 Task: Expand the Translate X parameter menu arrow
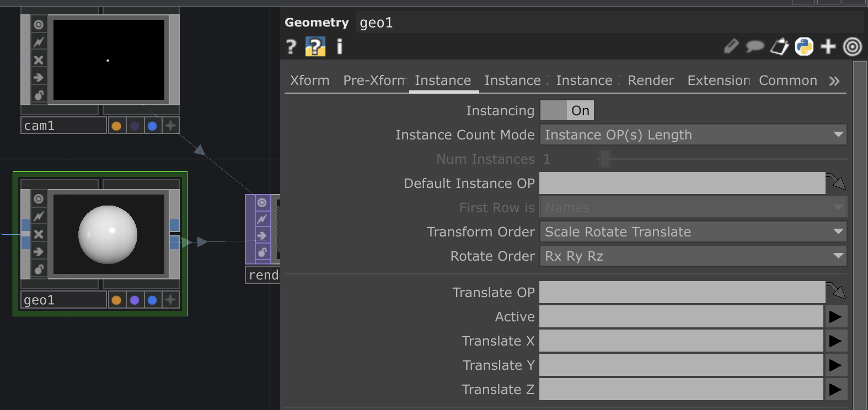point(836,341)
